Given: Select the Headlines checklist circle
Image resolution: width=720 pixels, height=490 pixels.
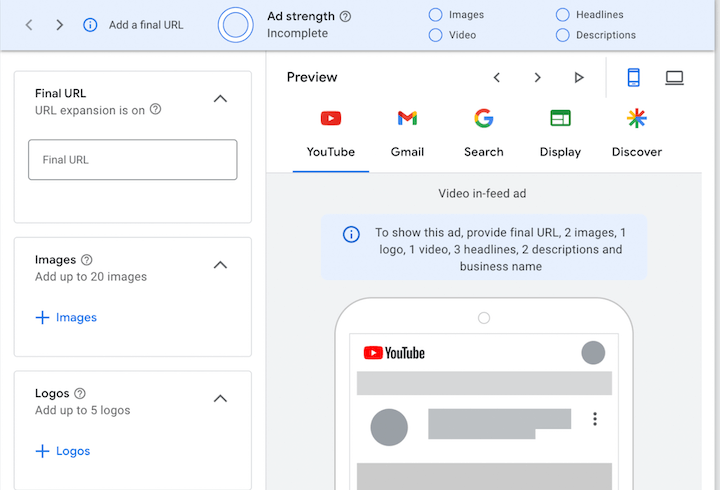Looking at the screenshot, I should pyautogui.click(x=562, y=15).
